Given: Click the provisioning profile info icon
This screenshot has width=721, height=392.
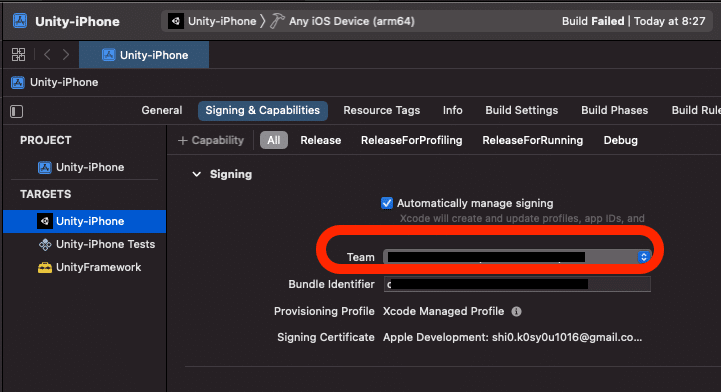Looking at the screenshot, I should (516, 312).
